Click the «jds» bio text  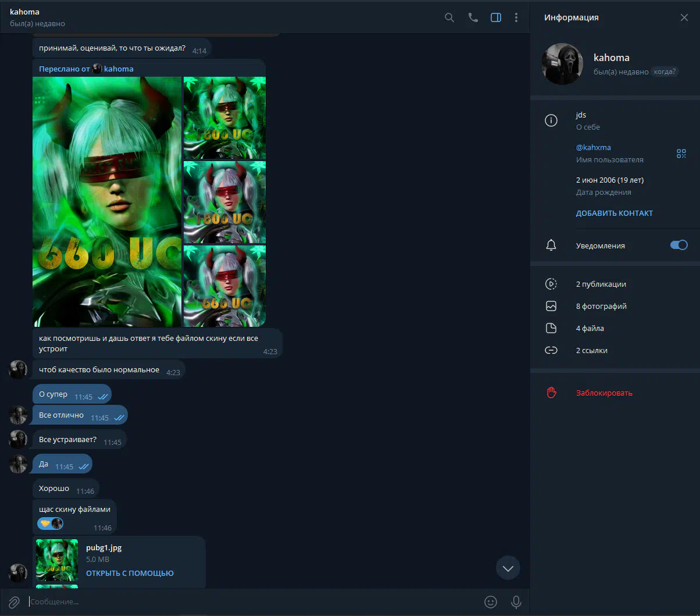coord(581,115)
